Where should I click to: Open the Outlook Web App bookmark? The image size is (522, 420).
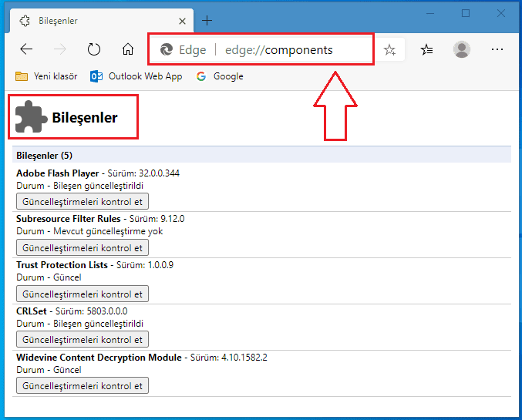pyautogui.click(x=136, y=76)
